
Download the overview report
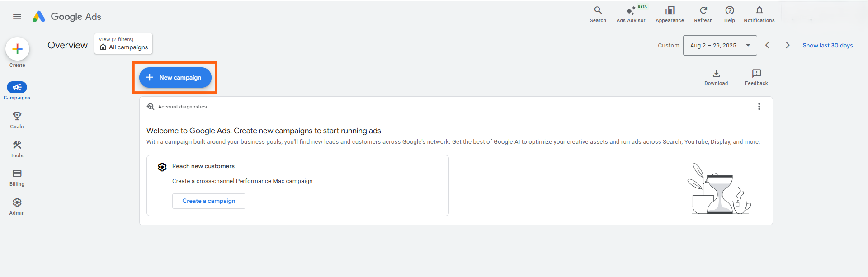point(716,77)
